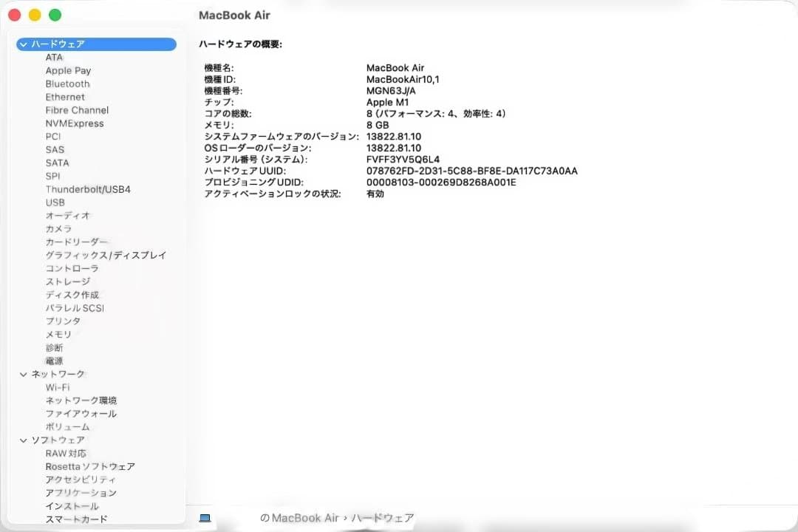Open グラフィックス/ディスプレイ entry
Image resolution: width=798 pixels, height=532 pixels.
click(106, 256)
